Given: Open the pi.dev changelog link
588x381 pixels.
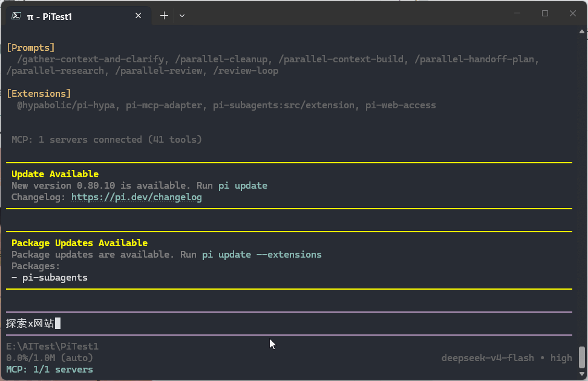Looking at the screenshot, I should click(137, 197).
